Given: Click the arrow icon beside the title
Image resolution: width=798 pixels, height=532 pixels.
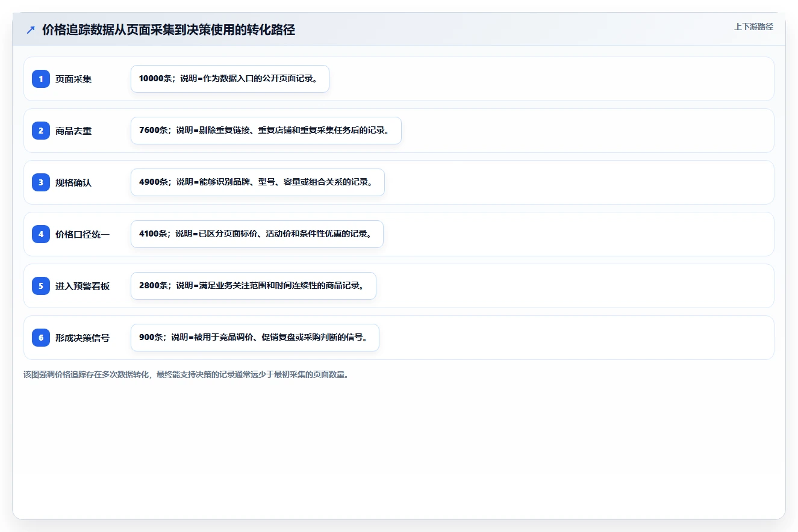Looking at the screenshot, I should coord(31,30).
